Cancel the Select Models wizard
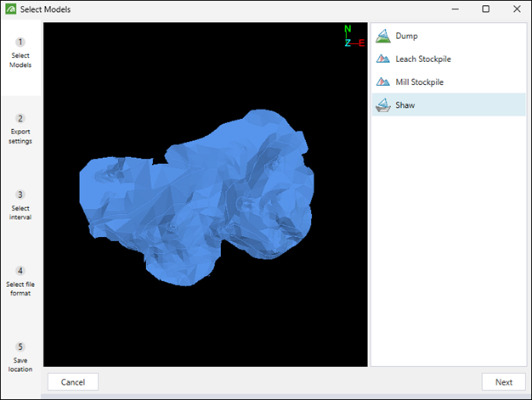 click(73, 381)
